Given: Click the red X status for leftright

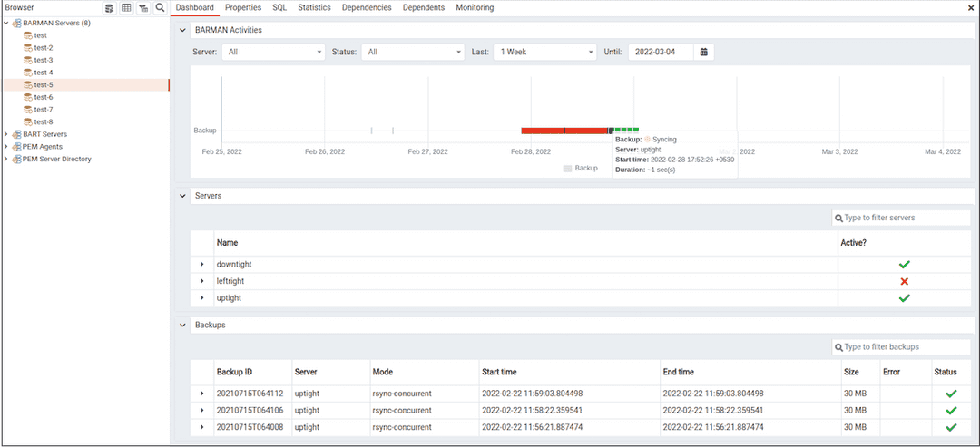Looking at the screenshot, I should (904, 281).
